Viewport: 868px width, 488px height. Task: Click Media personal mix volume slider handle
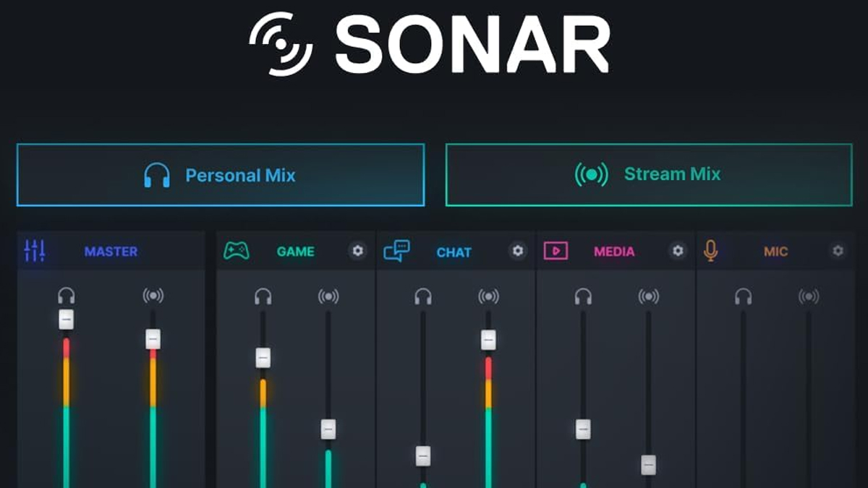point(583,429)
